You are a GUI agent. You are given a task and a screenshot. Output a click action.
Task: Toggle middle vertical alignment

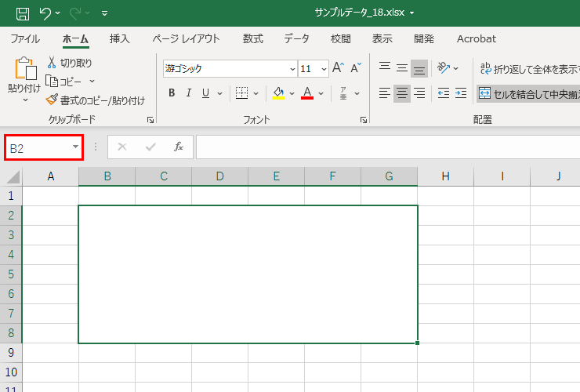(x=402, y=68)
